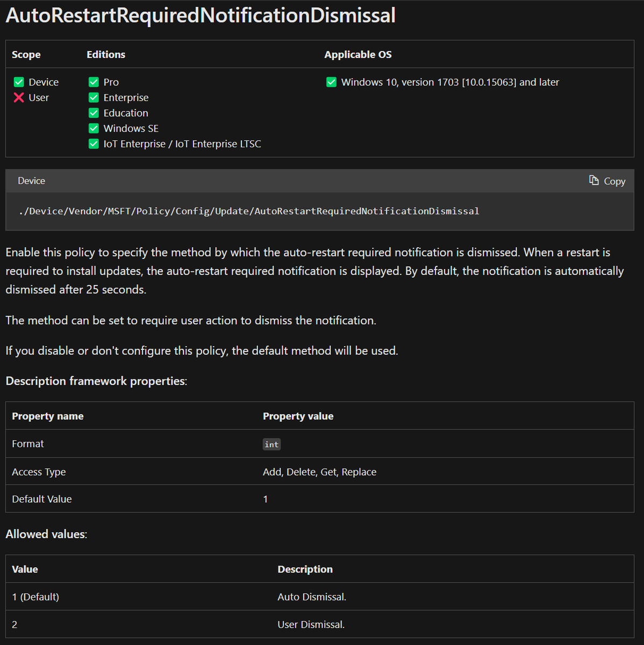Click the green checkmark beside Education edition
The image size is (644, 645).
click(x=94, y=113)
